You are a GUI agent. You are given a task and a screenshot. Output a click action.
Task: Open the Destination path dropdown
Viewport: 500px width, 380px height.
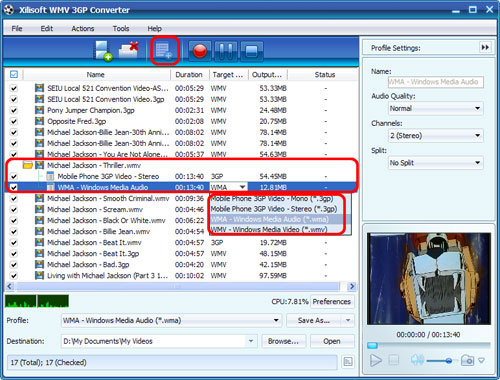(x=251, y=341)
